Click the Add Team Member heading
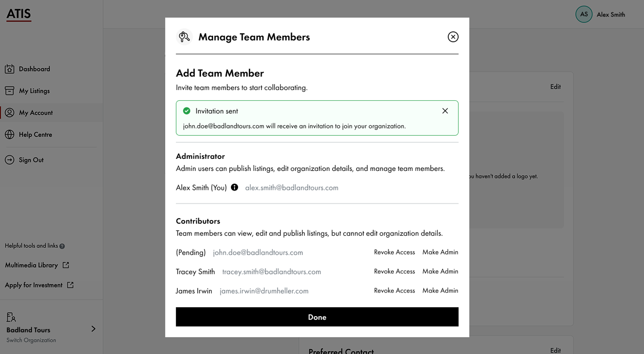Image resolution: width=644 pixels, height=354 pixels. 220,73
